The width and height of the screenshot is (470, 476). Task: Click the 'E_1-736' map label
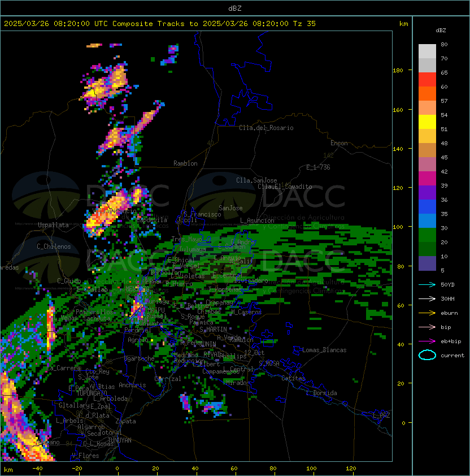pyautogui.click(x=318, y=167)
